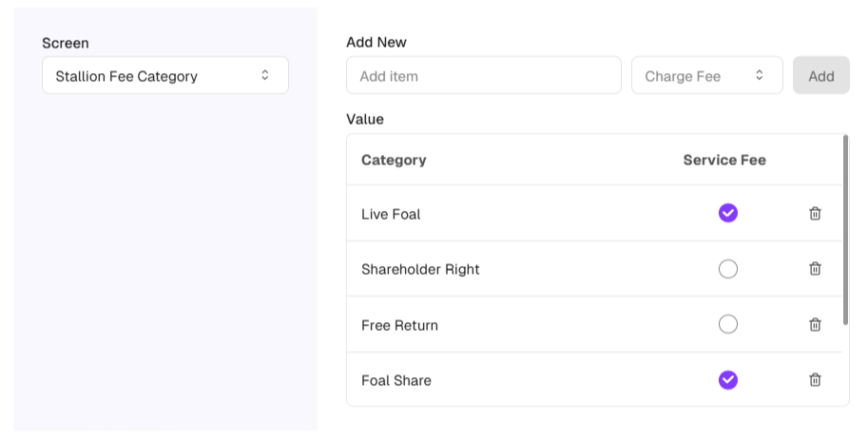Choose the Foal Share row label

tap(396, 380)
